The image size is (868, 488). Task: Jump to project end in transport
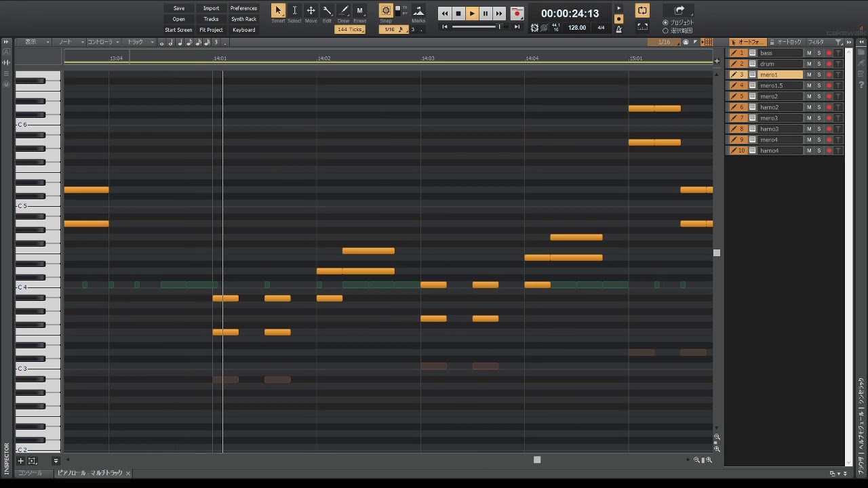517,27
